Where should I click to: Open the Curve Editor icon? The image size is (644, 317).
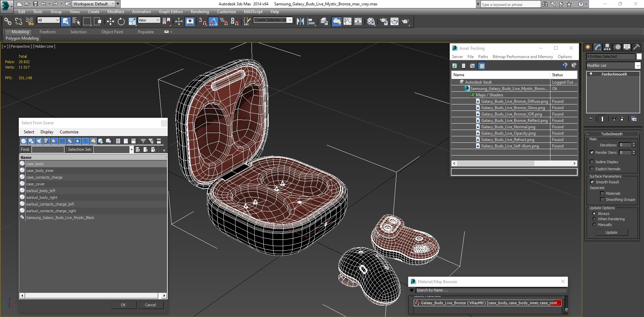click(347, 21)
